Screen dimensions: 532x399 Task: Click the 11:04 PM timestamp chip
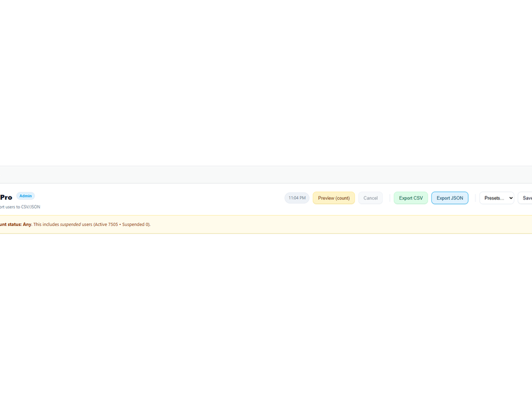coord(297,198)
